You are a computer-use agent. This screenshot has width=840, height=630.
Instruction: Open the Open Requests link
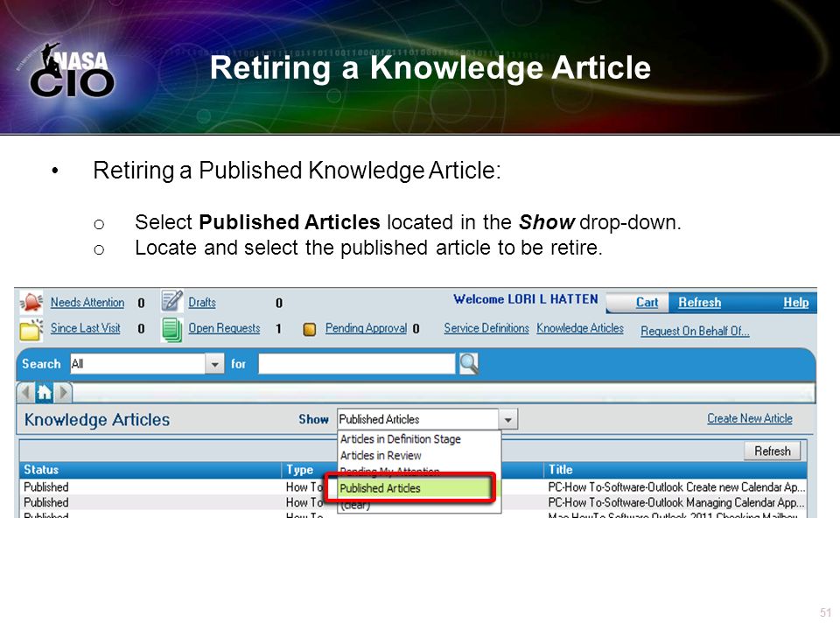point(224,328)
